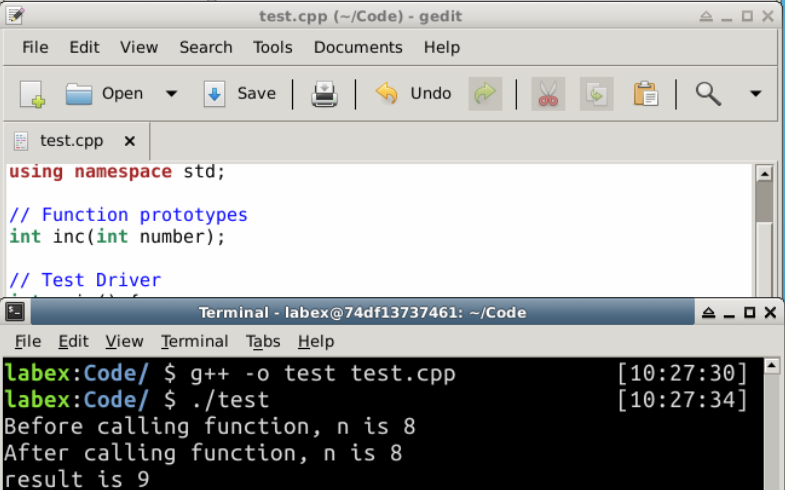Click the Find magnifier icon
The image size is (785, 490).
point(708,94)
